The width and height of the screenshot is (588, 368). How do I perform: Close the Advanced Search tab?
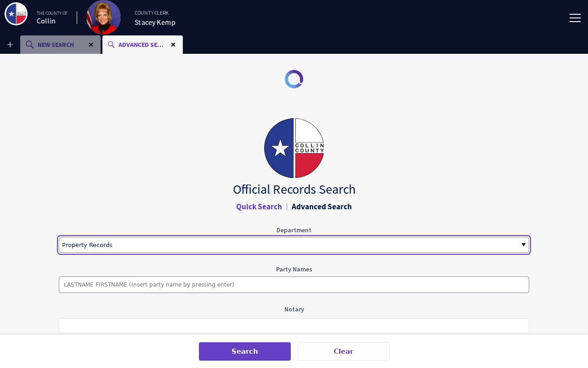[173, 45]
